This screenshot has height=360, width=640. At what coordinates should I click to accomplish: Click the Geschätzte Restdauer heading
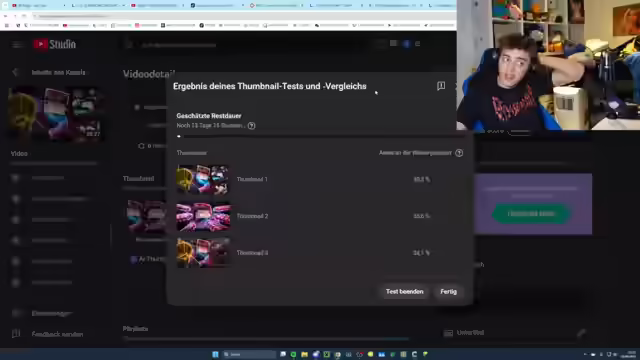[209, 116]
